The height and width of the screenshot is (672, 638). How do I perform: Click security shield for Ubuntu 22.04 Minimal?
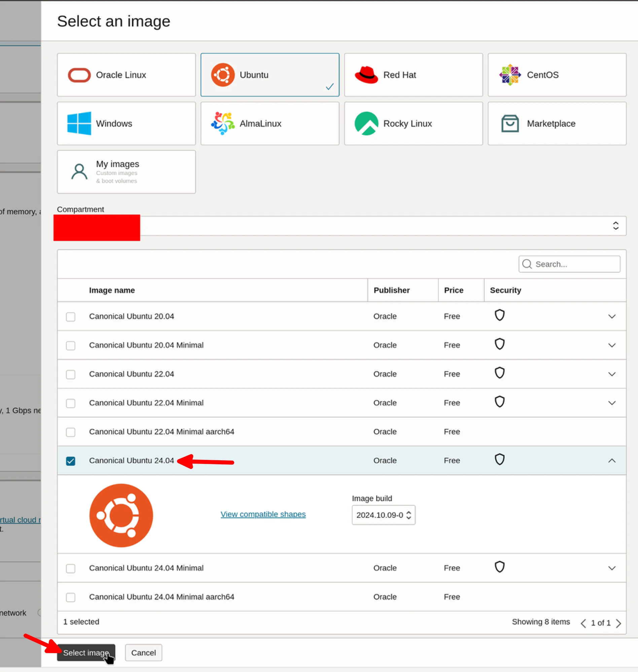[499, 402]
